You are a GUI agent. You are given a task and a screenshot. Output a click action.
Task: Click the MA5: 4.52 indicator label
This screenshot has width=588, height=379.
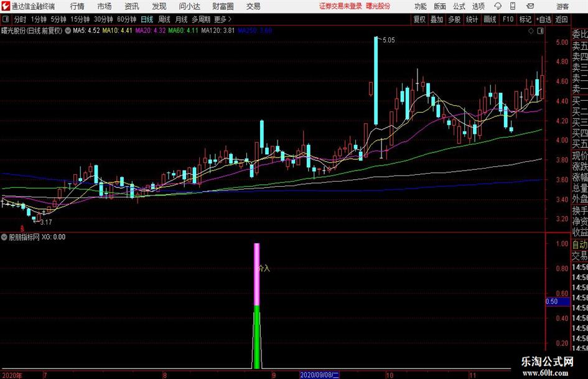[86, 30]
